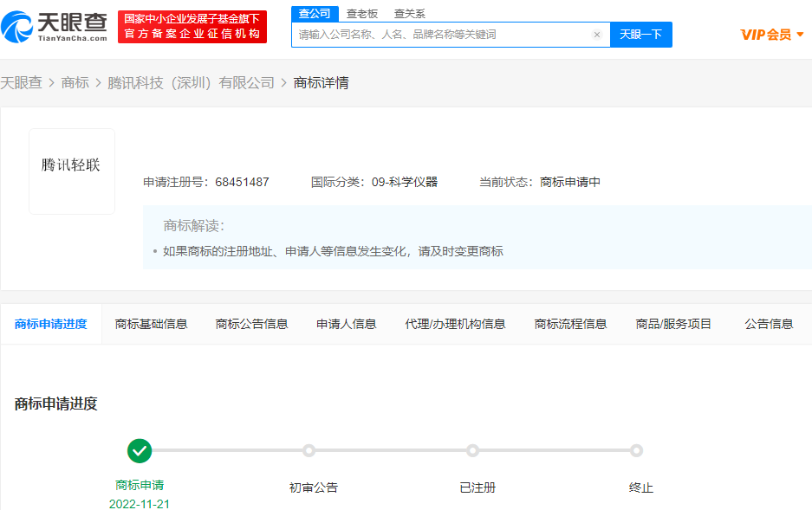Screen dimensions: 812x510
Task: Switch to the 商标申请进度 tab
Action: point(51,325)
